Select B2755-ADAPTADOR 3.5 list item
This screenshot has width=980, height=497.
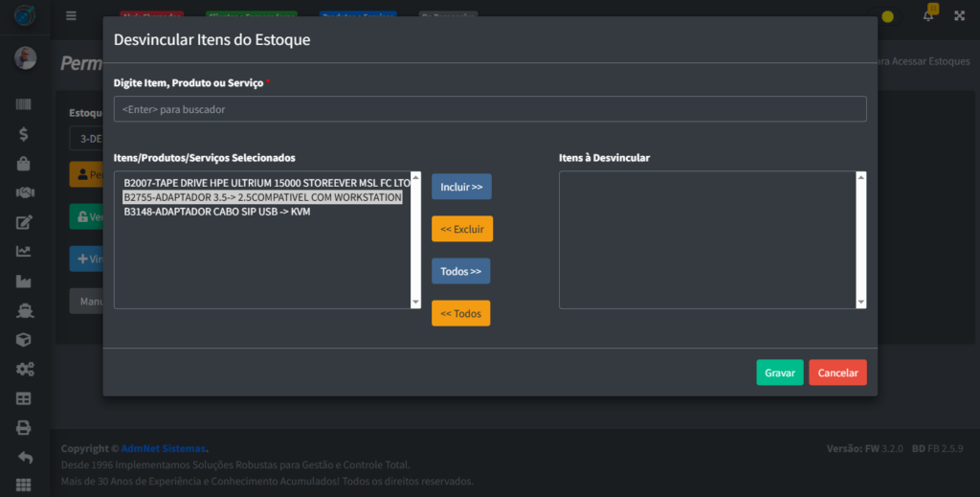coord(262,196)
